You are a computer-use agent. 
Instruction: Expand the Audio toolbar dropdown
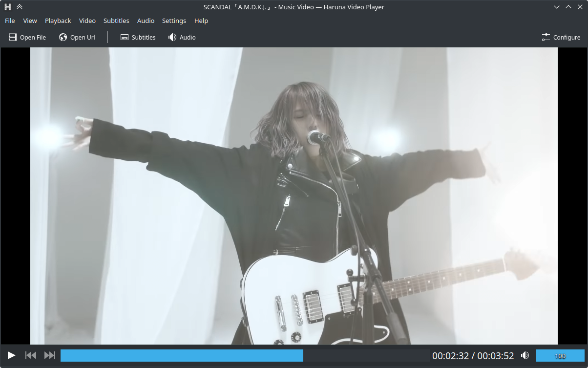coord(182,37)
